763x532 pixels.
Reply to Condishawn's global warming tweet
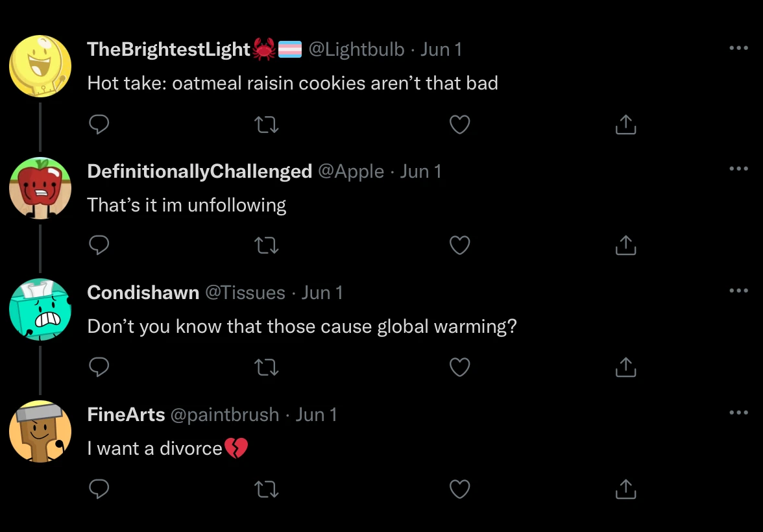99,367
